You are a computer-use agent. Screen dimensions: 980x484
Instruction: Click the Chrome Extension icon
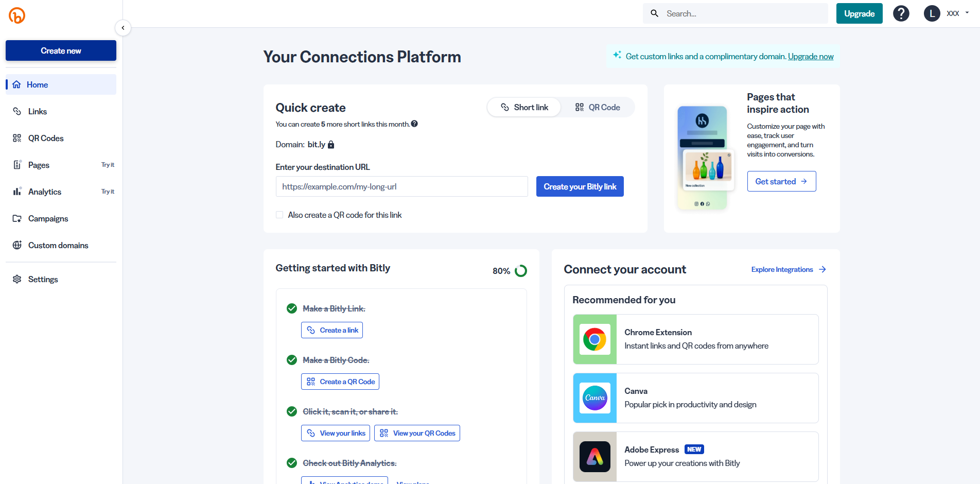(594, 339)
